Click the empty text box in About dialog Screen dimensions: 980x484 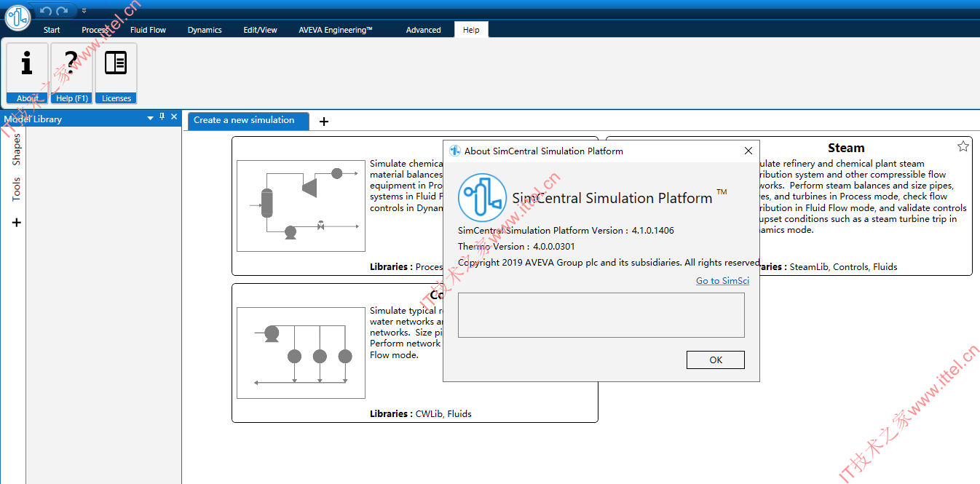(601, 315)
